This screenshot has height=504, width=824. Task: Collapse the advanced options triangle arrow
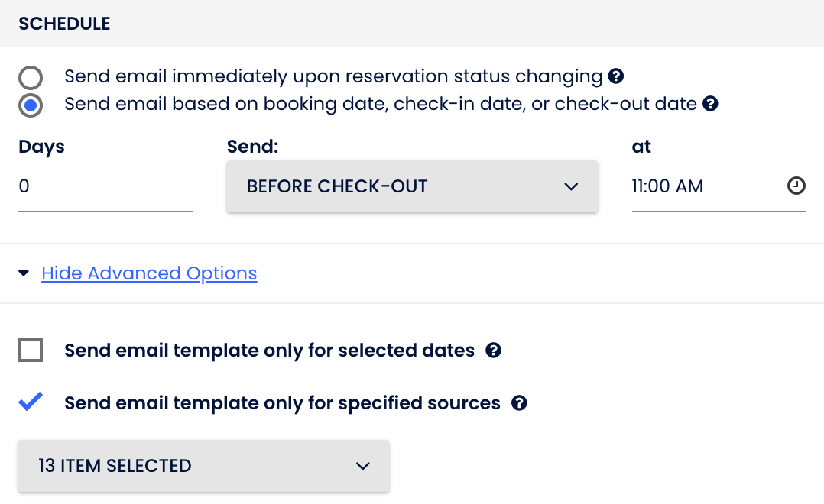(24, 273)
